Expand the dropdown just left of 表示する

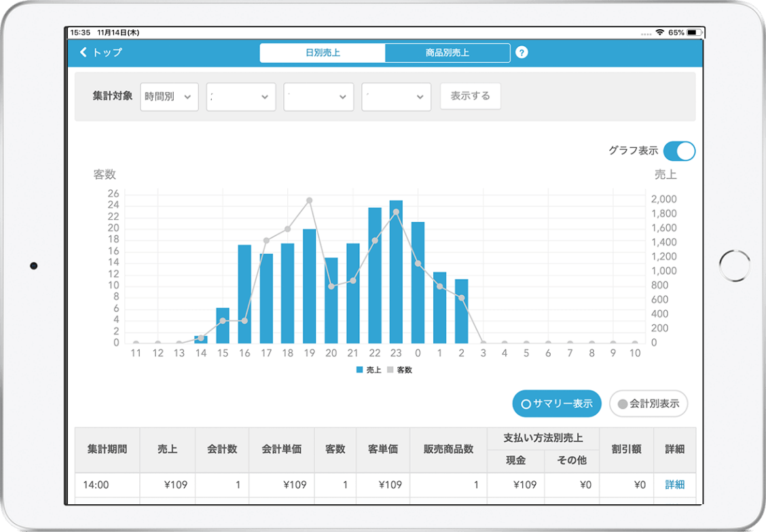(396, 97)
